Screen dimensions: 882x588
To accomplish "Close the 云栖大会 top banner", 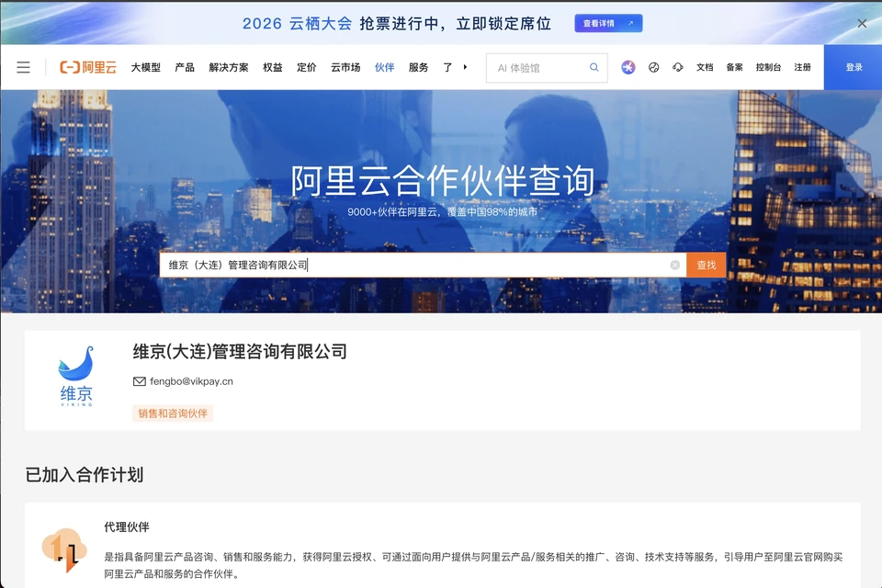I will (x=862, y=24).
